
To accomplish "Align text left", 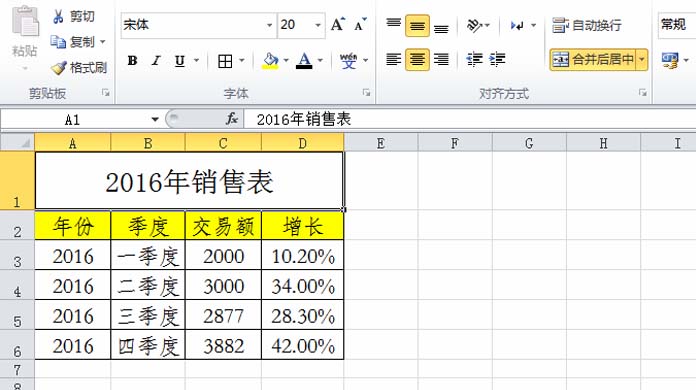I will click(x=394, y=59).
